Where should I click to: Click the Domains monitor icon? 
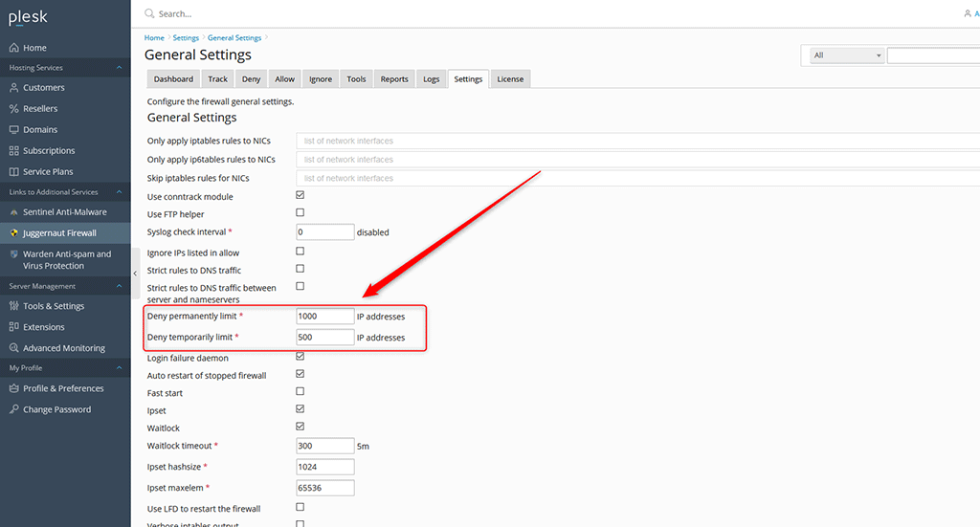(13, 130)
